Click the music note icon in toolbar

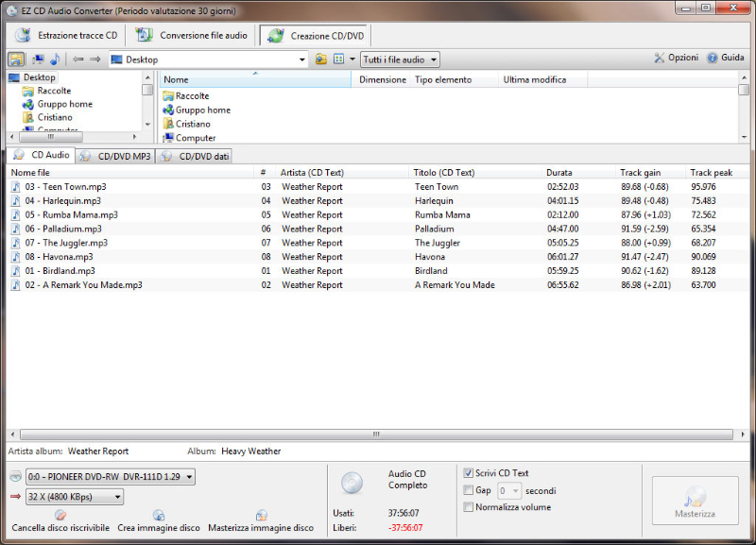coord(55,60)
